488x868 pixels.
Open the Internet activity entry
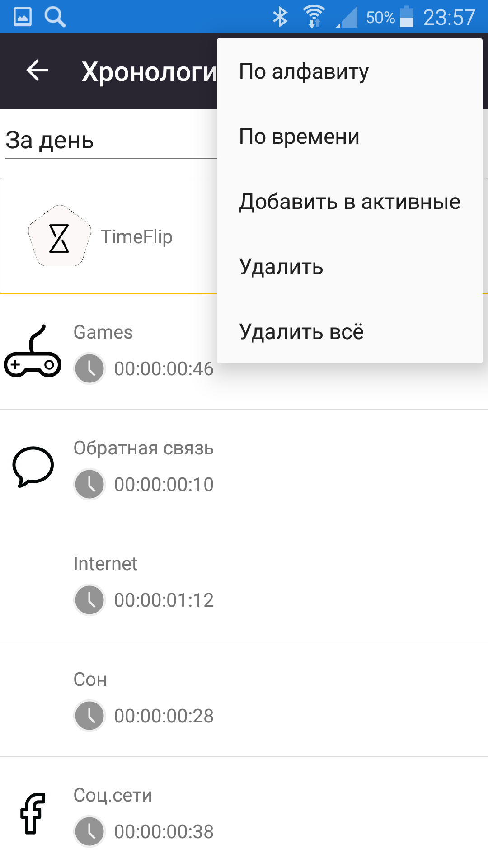pyautogui.click(x=244, y=583)
